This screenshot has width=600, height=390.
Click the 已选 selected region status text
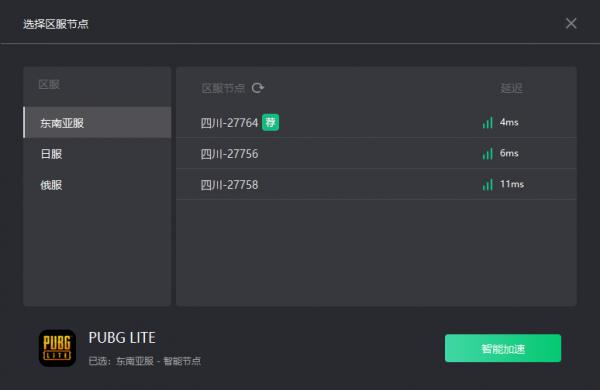145,361
